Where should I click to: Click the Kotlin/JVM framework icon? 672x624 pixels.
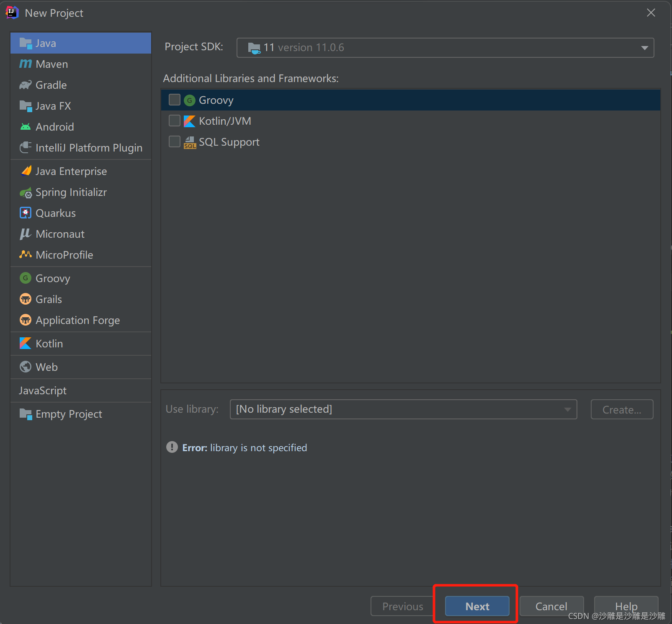tap(190, 121)
